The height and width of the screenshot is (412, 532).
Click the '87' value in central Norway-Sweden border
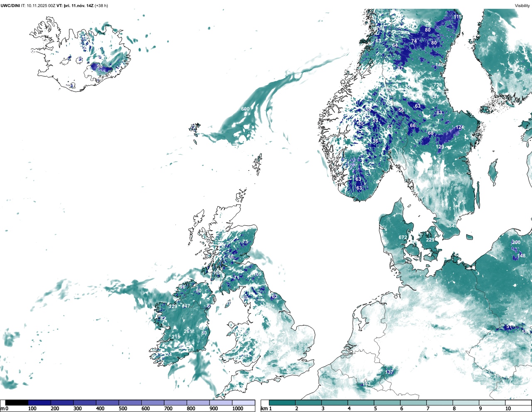[x=400, y=68]
